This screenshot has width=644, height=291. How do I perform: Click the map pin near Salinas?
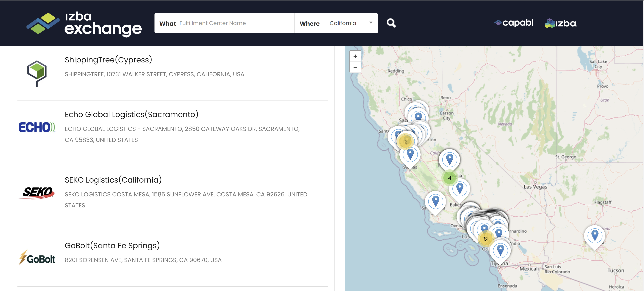pos(410,155)
